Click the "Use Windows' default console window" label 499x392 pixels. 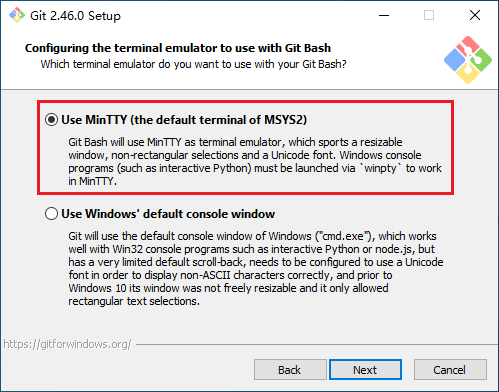click(x=168, y=214)
